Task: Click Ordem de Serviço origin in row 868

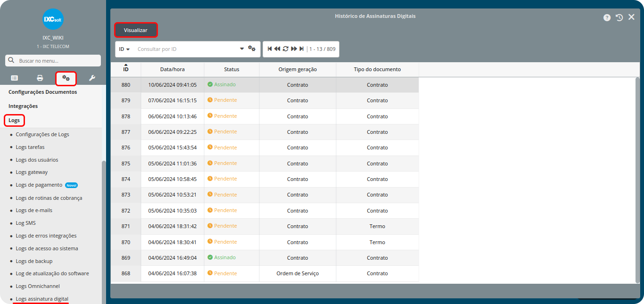Action: tap(297, 273)
